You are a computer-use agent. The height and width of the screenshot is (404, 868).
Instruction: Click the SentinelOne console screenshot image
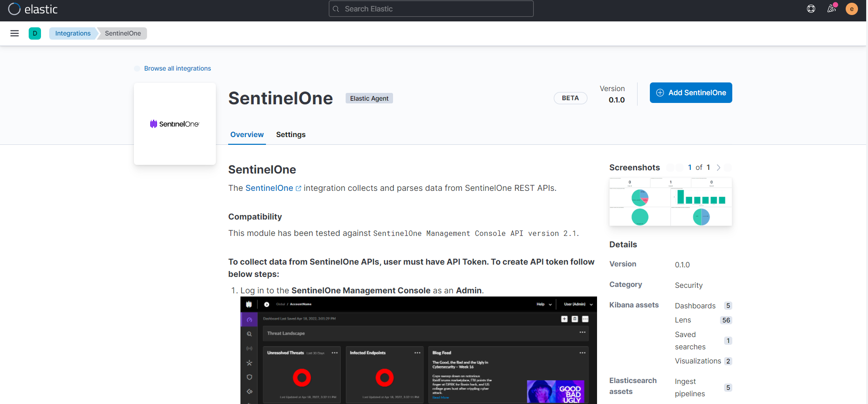419,350
